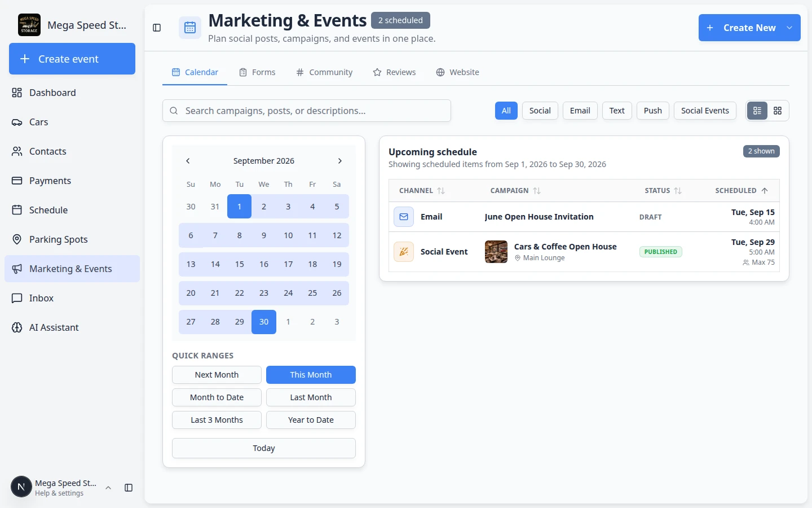The height and width of the screenshot is (508, 812).
Task: Sort by Status column arrows
Action: pos(678,191)
